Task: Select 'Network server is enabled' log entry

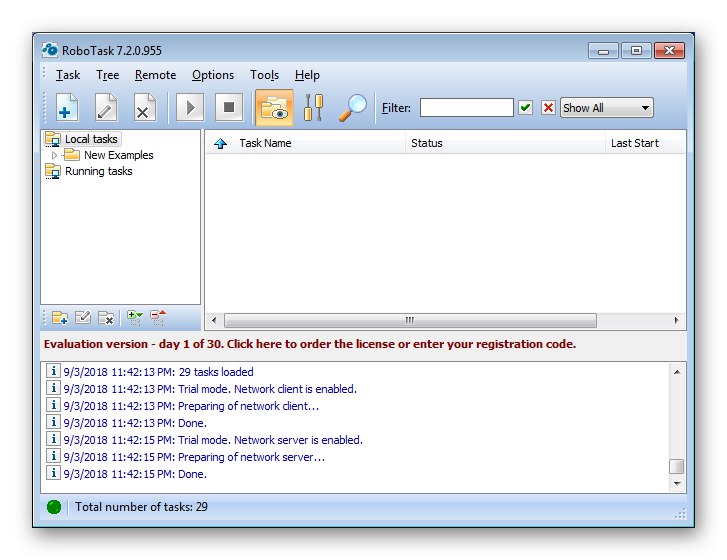Action: point(213,440)
